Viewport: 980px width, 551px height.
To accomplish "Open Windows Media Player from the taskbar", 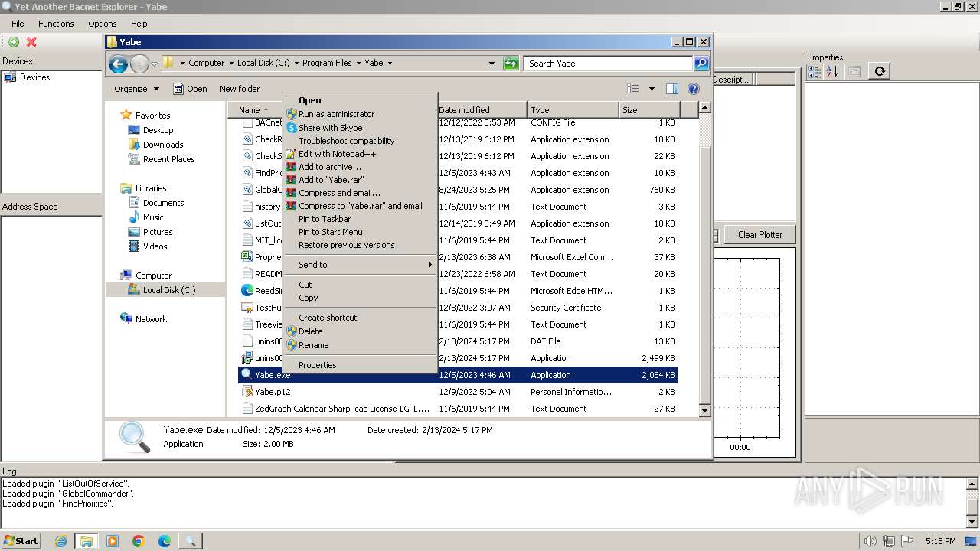I will 113,541.
